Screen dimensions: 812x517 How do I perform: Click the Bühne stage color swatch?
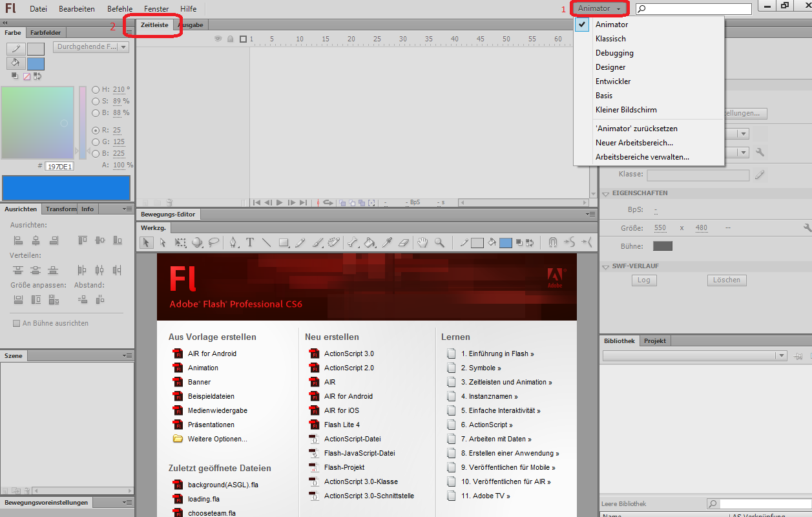click(x=663, y=246)
